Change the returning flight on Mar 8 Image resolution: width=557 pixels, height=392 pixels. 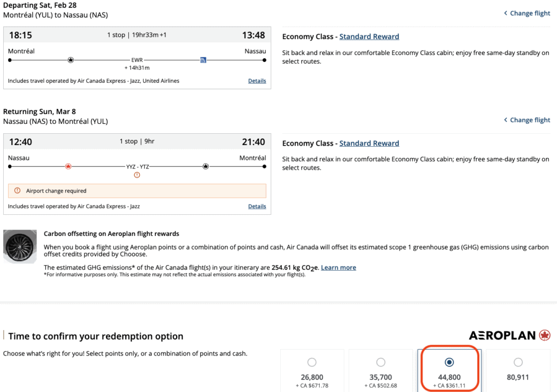coord(527,120)
